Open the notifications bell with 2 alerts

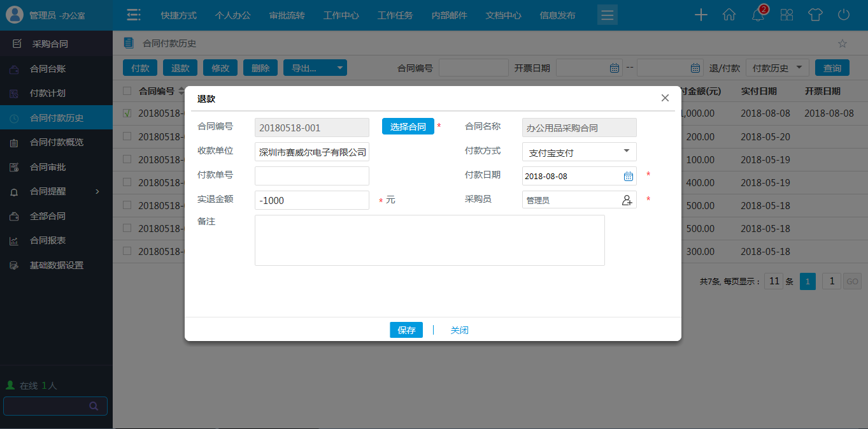(757, 13)
